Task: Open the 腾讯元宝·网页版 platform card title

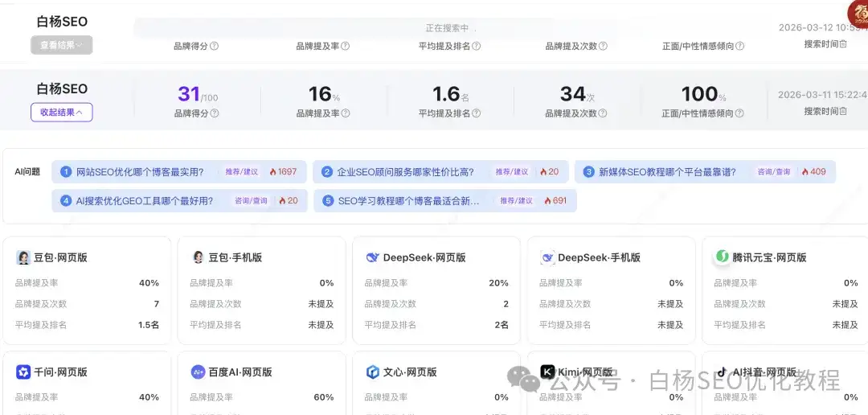Action: pos(769,257)
